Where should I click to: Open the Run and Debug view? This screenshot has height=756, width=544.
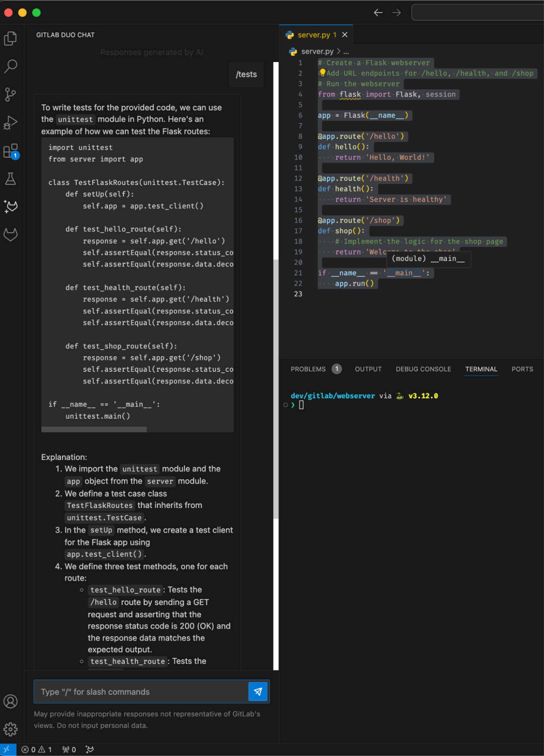tap(11, 123)
